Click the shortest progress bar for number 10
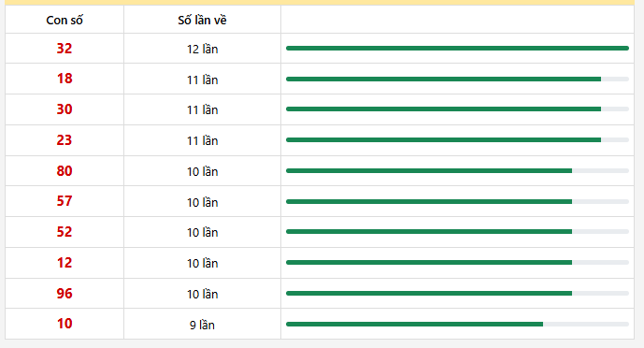 (457, 325)
